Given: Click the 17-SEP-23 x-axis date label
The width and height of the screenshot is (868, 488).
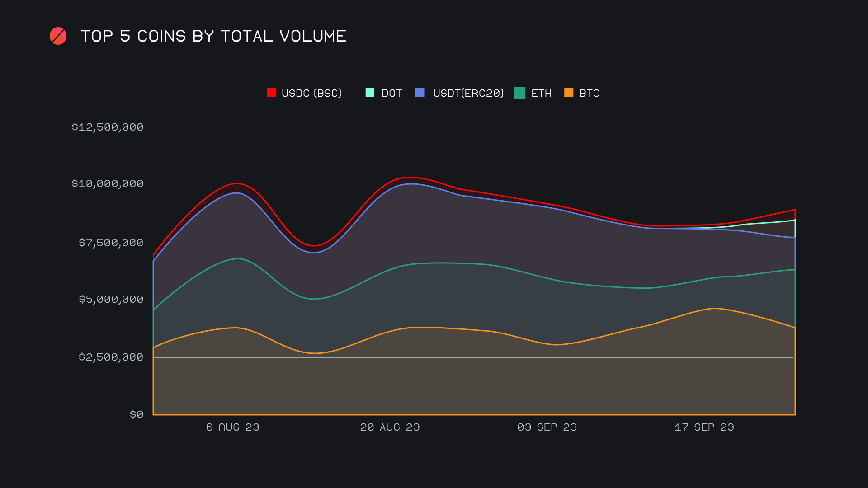Looking at the screenshot, I should 704,427.
